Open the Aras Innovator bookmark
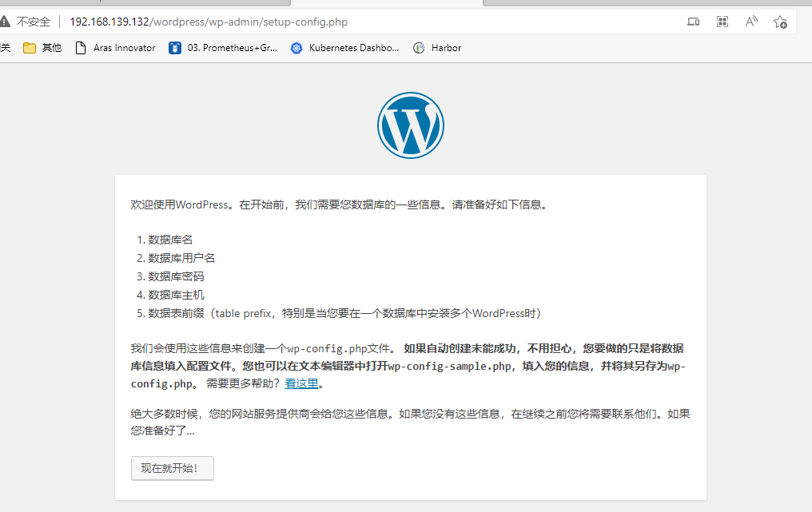This screenshot has height=512, width=812. [x=115, y=48]
